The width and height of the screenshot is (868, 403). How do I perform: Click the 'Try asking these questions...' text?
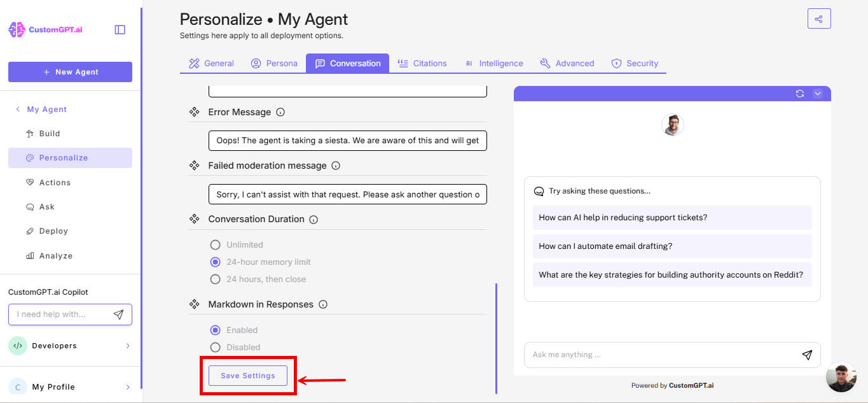point(600,191)
